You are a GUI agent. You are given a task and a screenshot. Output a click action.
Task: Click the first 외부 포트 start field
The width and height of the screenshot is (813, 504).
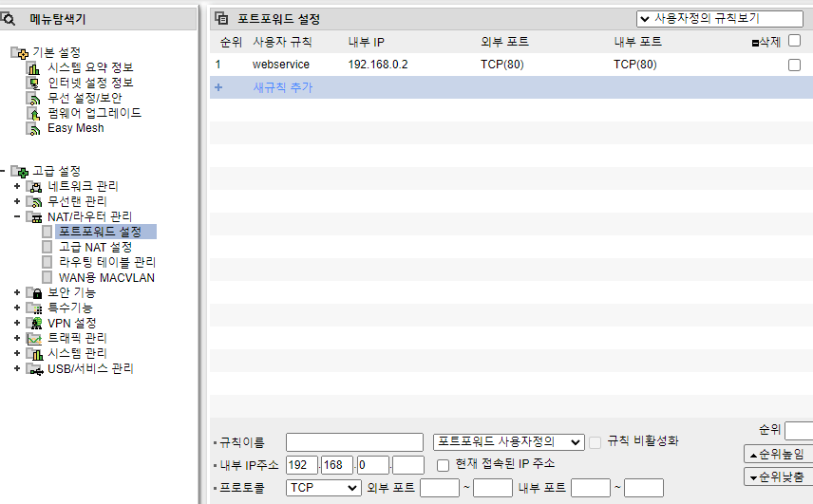tap(440, 488)
